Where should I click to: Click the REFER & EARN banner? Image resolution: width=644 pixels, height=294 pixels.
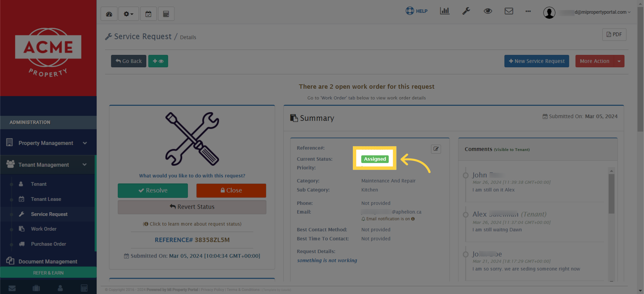tap(48, 273)
